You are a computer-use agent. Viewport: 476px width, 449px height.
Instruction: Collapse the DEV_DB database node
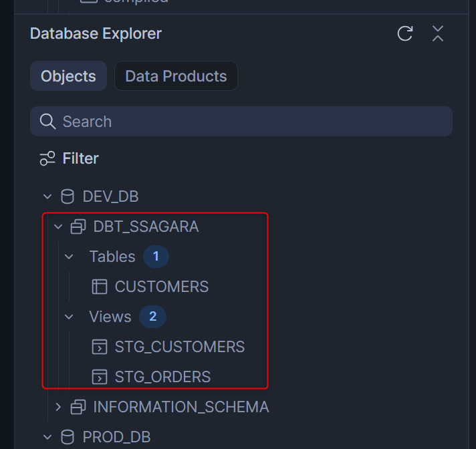pyautogui.click(x=47, y=196)
